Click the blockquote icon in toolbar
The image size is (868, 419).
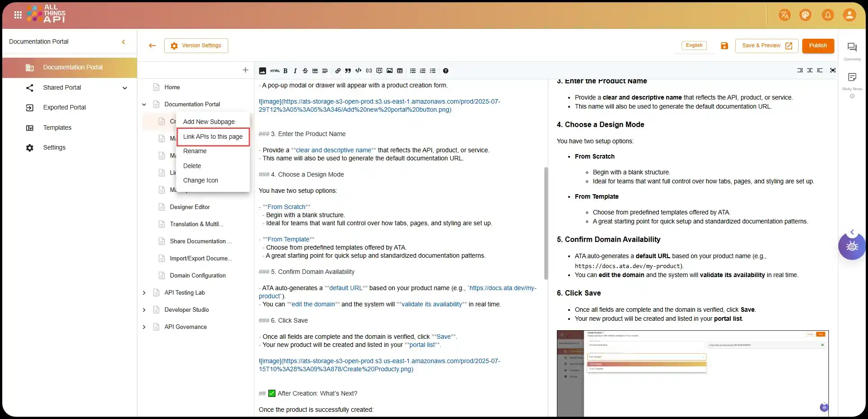(348, 71)
